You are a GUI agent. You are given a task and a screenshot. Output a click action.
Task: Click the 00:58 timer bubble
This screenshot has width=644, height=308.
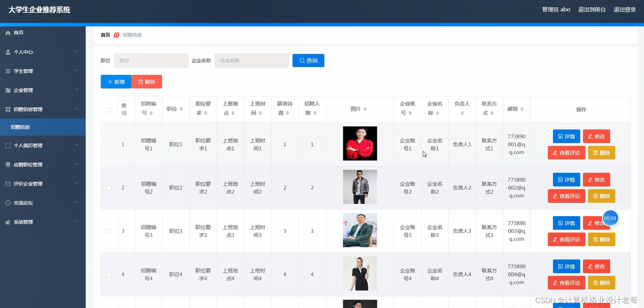click(x=610, y=218)
